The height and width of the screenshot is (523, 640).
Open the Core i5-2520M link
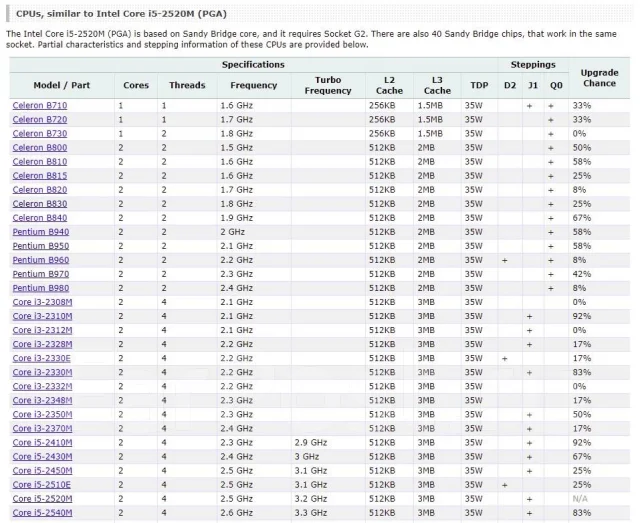(x=42, y=499)
